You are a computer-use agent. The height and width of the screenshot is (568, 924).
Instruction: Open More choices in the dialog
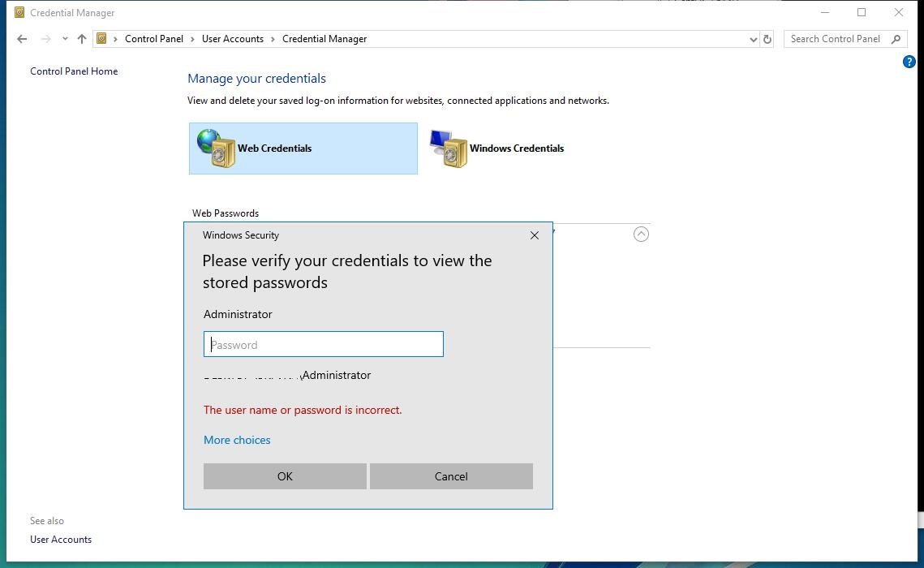click(x=237, y=440)
